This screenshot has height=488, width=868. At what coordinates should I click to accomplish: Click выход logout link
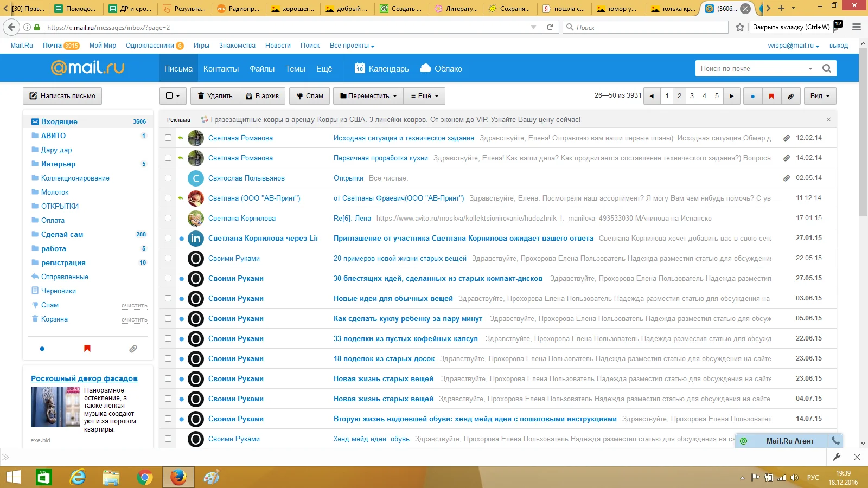click(x=839, y=46)
